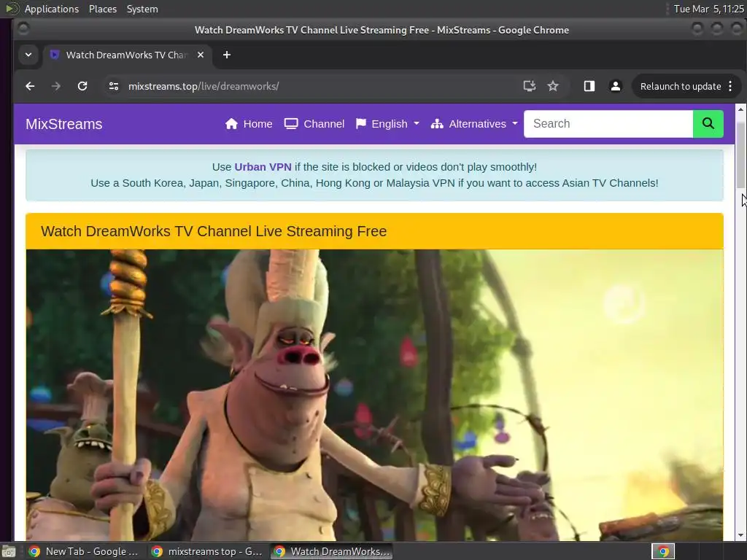Expand the Alternatives dropdown menu
Screen dimensions: 747x560
(474, 124)
